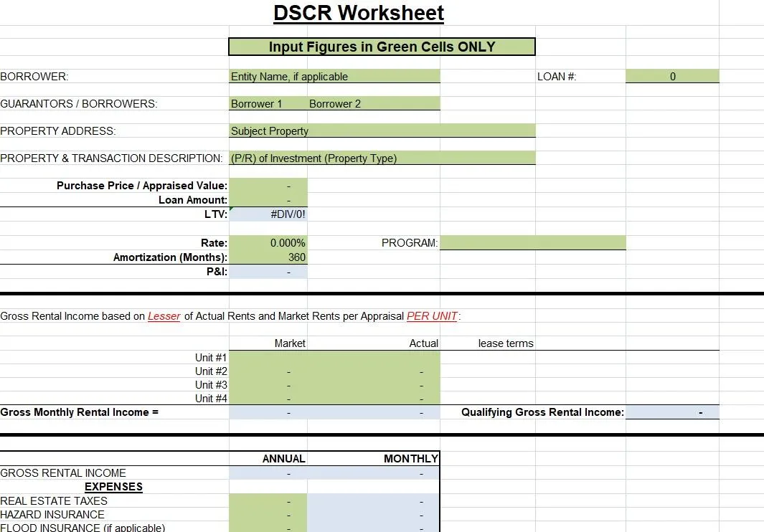Click the Flood Insurance annual input cell
Screen dimensions: 764x532
point(268,527)
